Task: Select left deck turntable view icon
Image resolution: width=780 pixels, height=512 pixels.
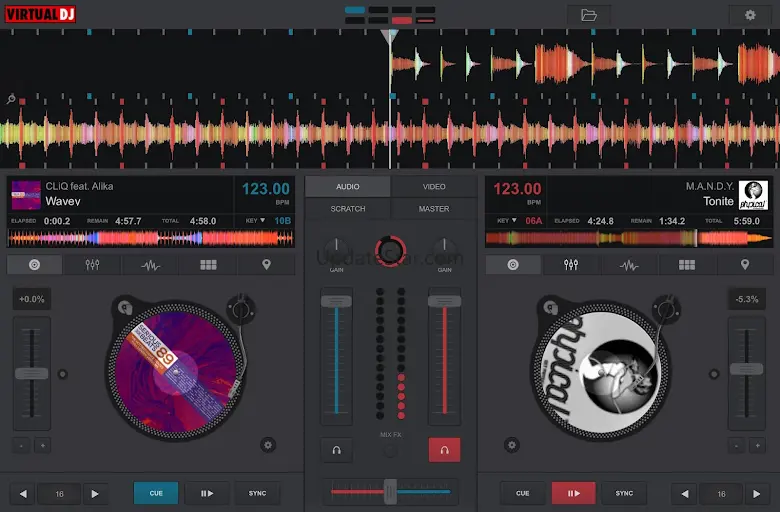Action: pyautogui.click(x=34, y=265)
